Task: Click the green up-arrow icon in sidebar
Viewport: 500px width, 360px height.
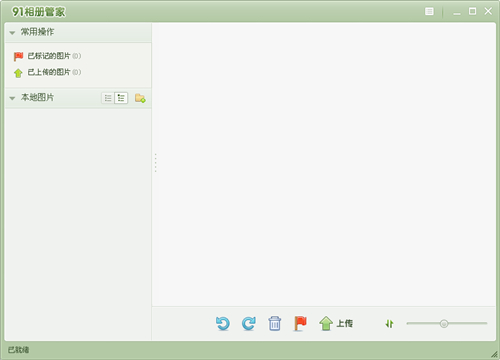Action: (x=18, y=73)
